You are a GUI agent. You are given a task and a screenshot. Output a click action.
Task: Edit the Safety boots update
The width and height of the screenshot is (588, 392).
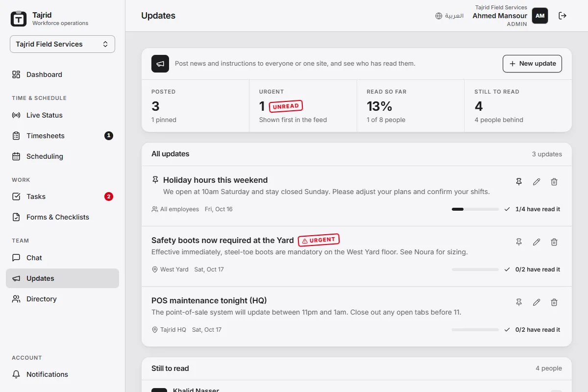tap(537, 242)
